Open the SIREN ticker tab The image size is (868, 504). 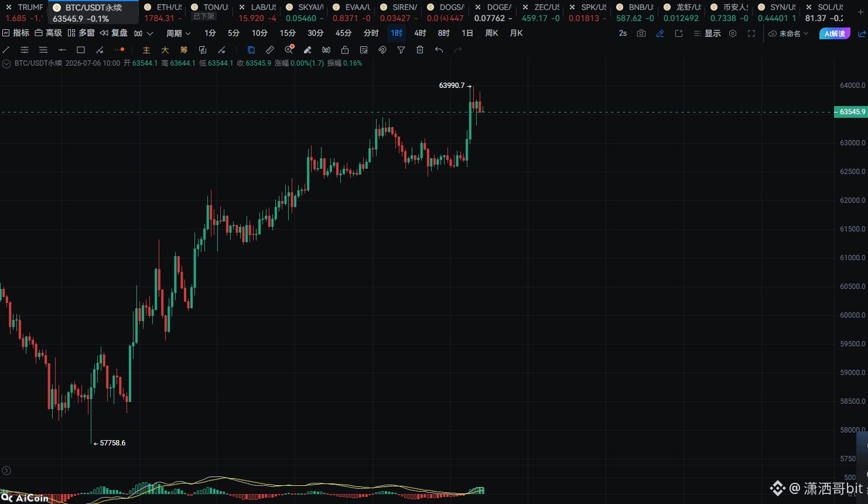click(x=399, y=12)
